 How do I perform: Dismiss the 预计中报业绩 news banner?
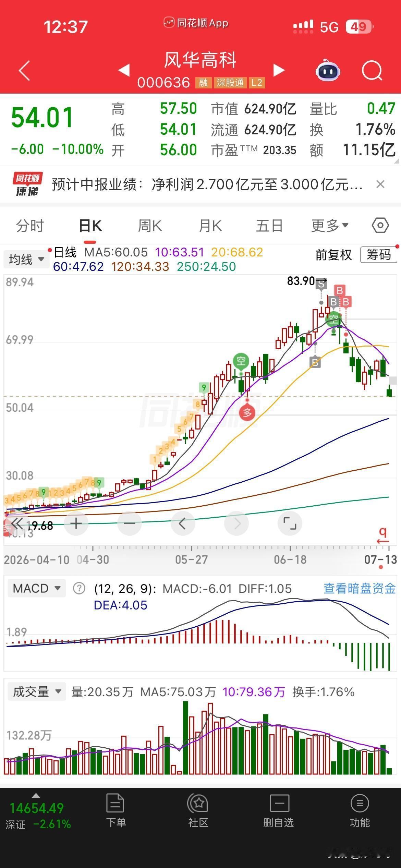click(380, 184)
